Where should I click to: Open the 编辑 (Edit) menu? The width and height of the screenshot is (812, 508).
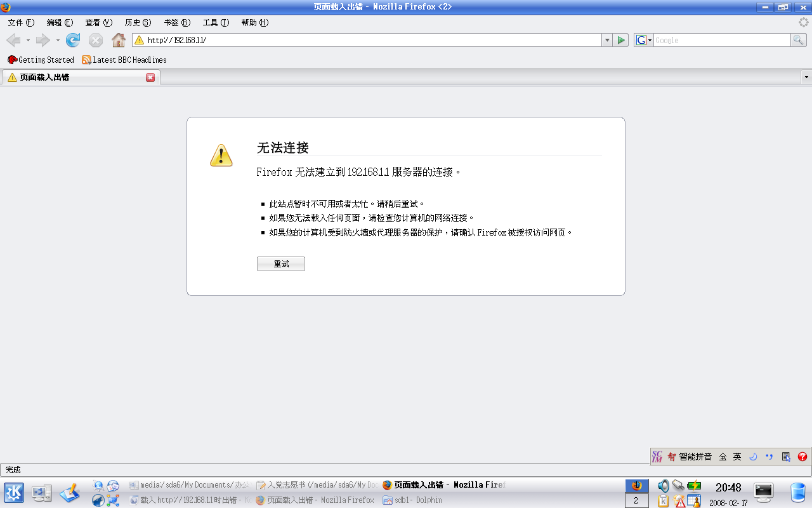pyautogui.click(x=60, y=22)
